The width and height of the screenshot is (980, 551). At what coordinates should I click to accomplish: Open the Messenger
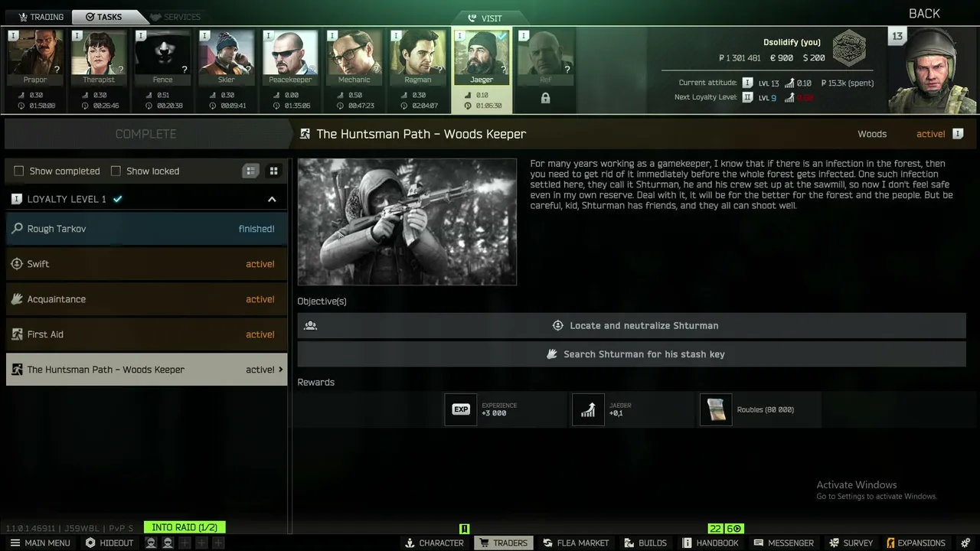coord(783,543)
